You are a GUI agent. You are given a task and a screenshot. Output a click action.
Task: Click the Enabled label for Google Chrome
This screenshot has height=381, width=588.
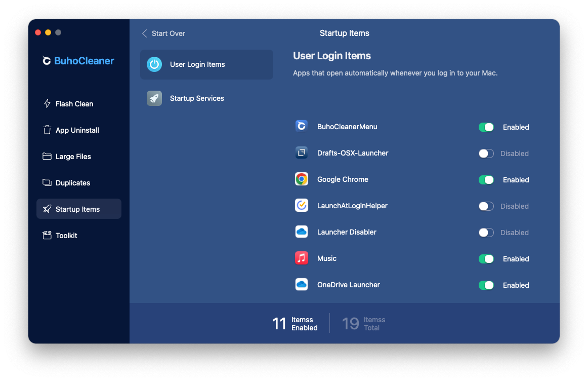[516, 180]
